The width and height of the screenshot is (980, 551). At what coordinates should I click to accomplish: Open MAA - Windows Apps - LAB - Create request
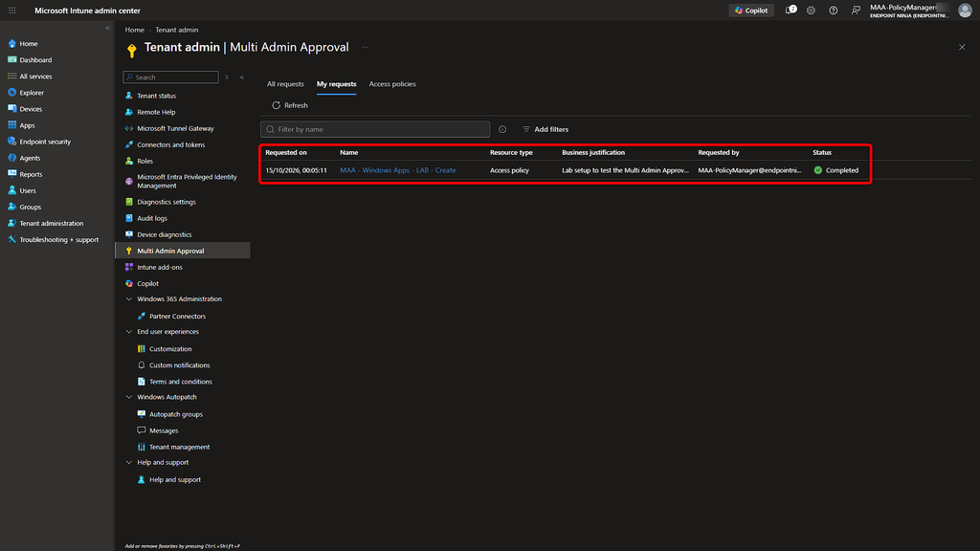coord(397,170)
